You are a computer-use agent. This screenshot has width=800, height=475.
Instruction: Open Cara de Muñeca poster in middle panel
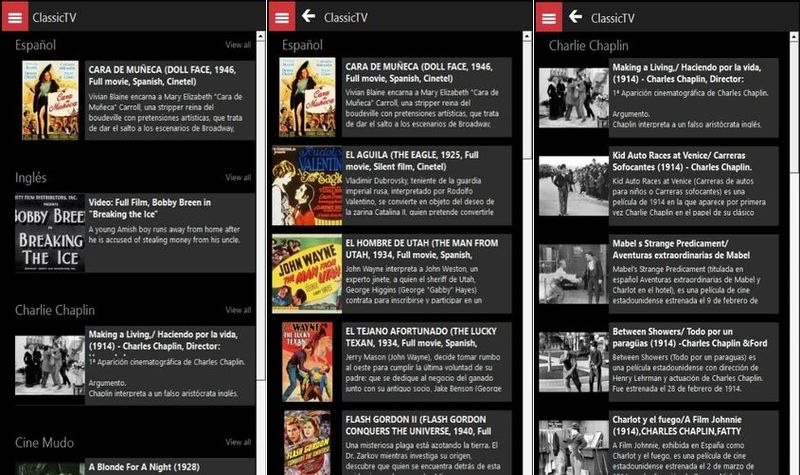307,97
